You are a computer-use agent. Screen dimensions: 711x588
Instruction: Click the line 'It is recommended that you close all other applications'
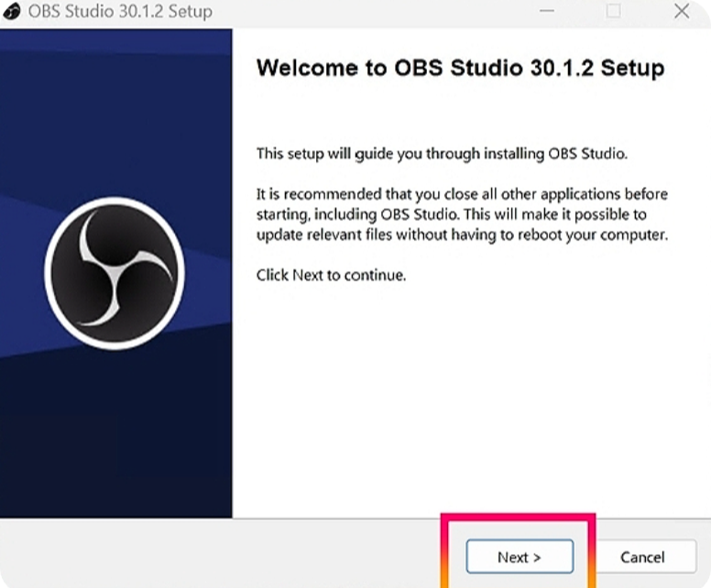pyautogui.click(x=439, y=194)
